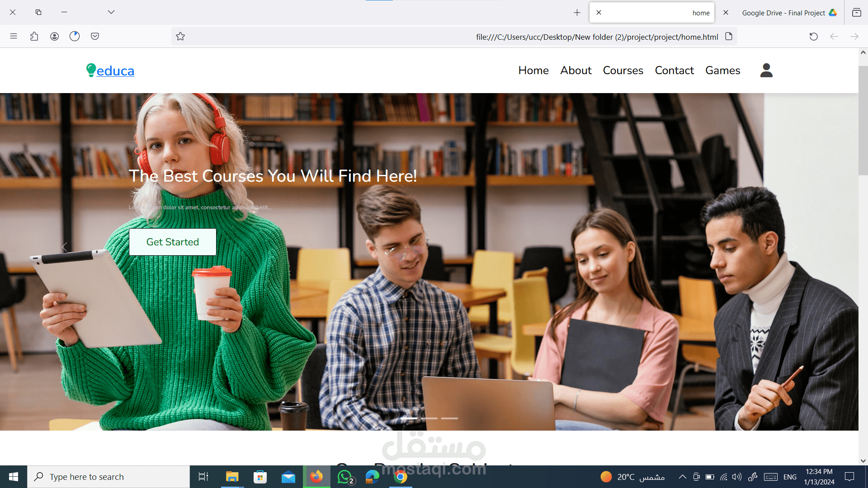Select the third carousel slide indicator
Screen dimensions: 868x488
449,418
